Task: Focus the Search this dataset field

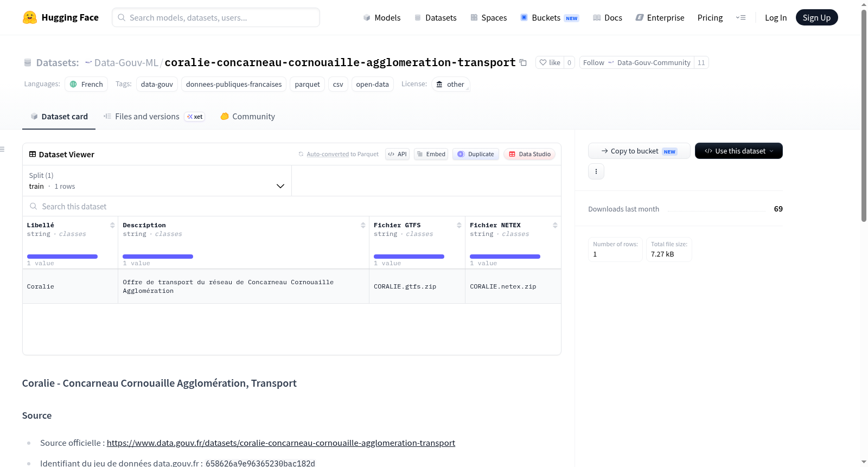Action: 292,206
